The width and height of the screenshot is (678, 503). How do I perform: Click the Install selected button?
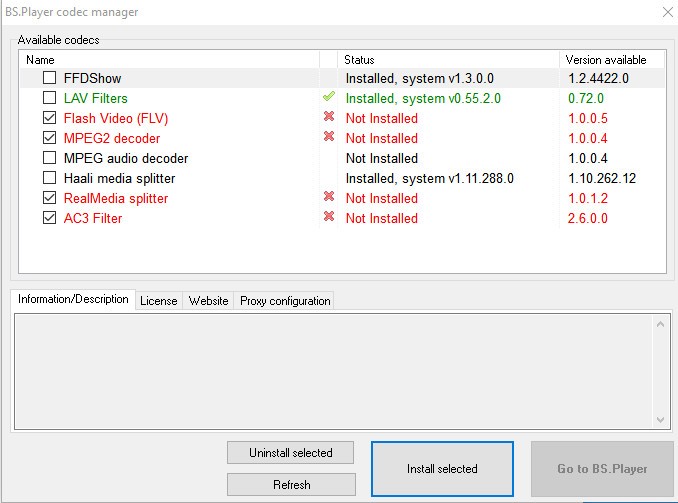[x=442, y=469]
